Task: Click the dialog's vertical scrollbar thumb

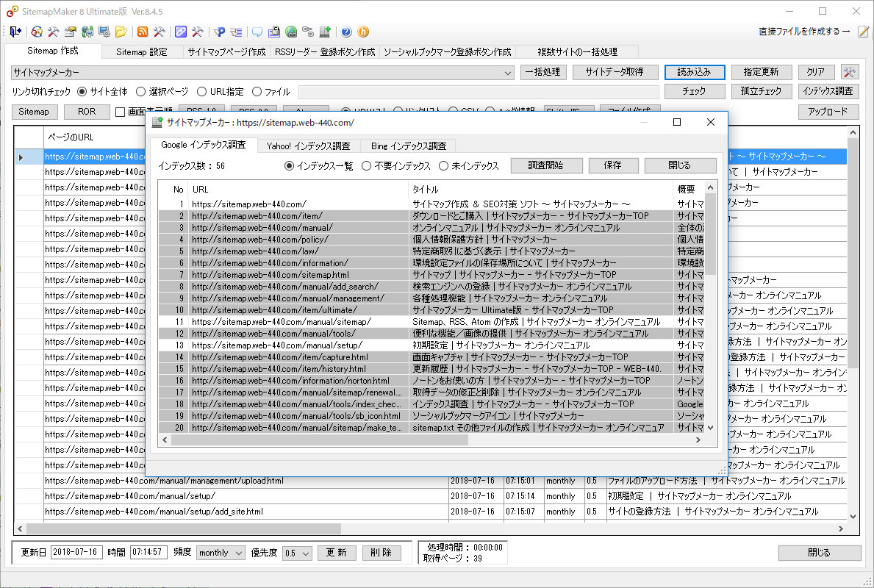Action: [x=710, y=233]
